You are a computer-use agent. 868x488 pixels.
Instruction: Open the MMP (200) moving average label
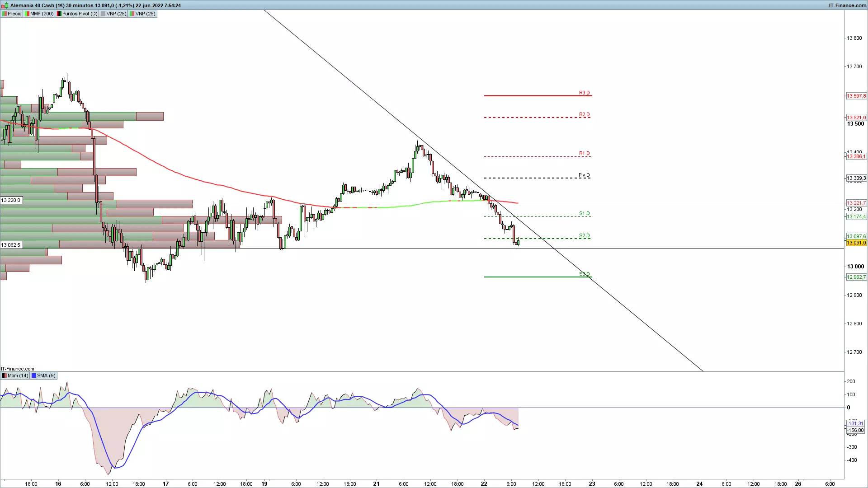pyautogui.click(x=39, y=14)
